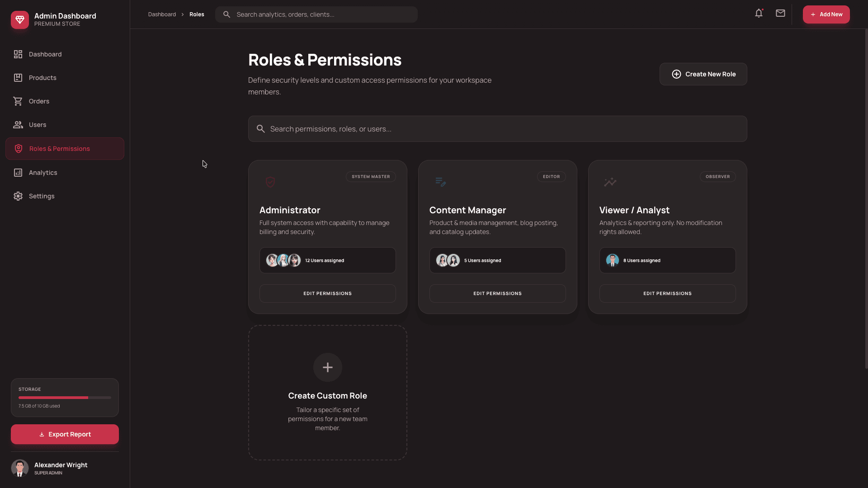The height and width of the screenshot is (488, 868).
Task: Open Settings via the gear icon
Action: click(18, 196)
